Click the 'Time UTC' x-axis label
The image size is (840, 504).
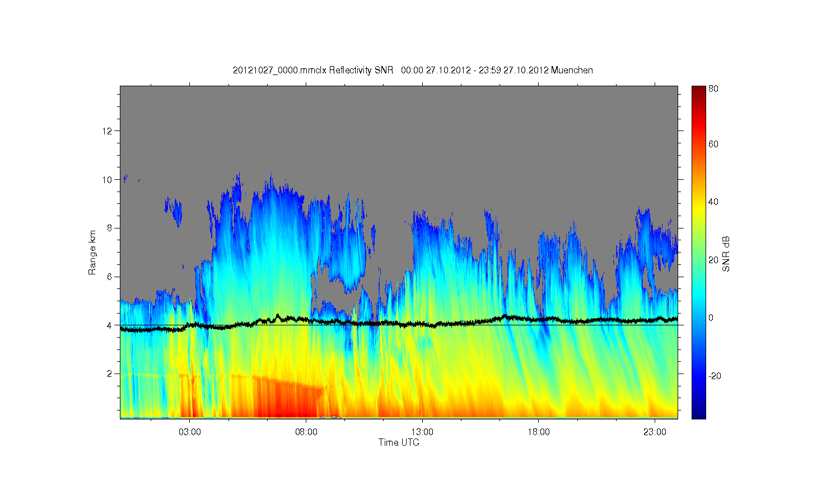(x=399, y=442)
